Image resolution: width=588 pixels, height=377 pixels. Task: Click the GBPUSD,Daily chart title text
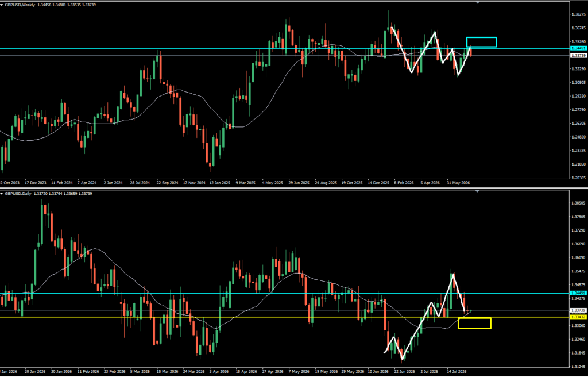tap(18, 193)
